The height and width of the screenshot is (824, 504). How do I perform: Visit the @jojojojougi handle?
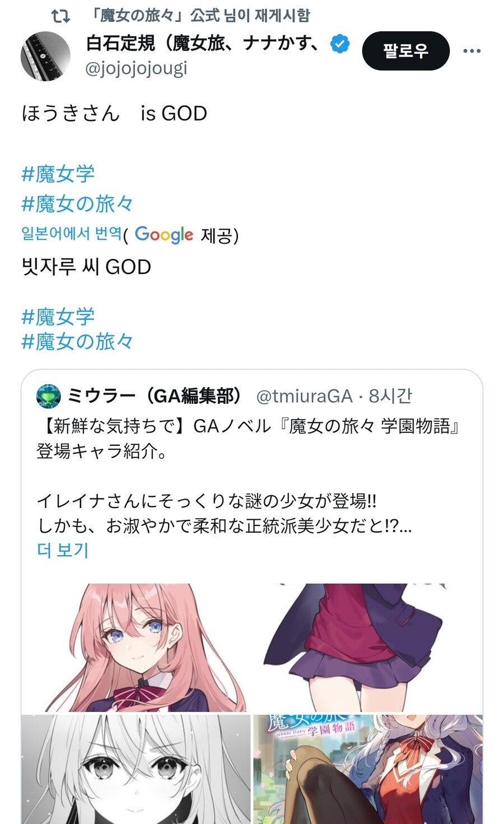tap(136, 68)
